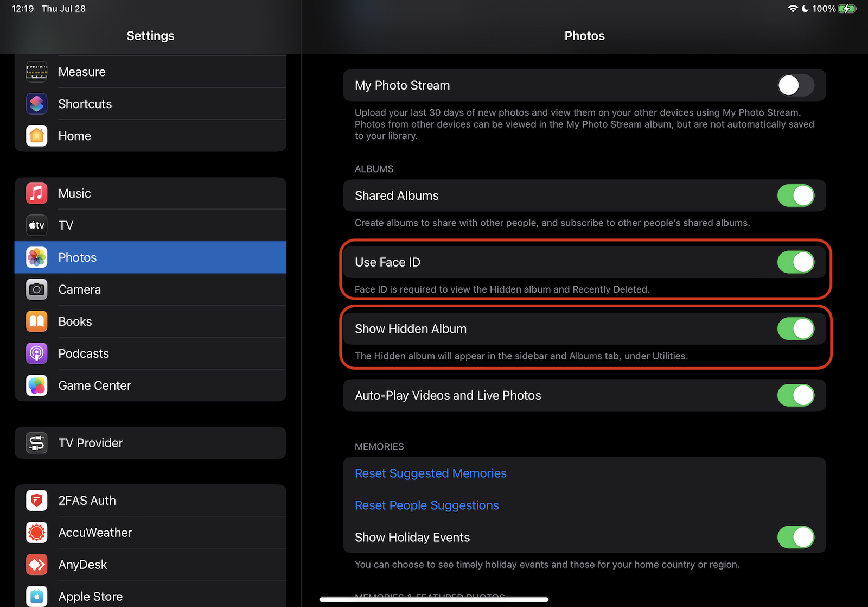This screenshot has height=607, width=868.
Task: Click the Camera icon in sidebar
Action: [37, 289]
